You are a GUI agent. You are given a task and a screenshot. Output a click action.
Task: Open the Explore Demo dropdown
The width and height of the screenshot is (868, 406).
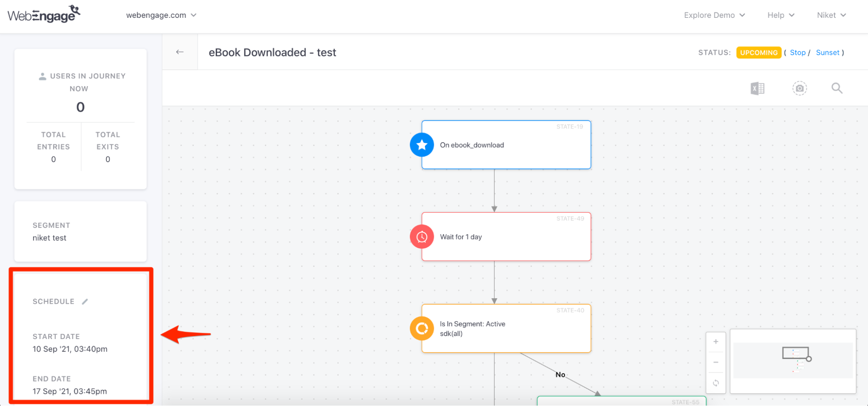(x=714, y=15)
